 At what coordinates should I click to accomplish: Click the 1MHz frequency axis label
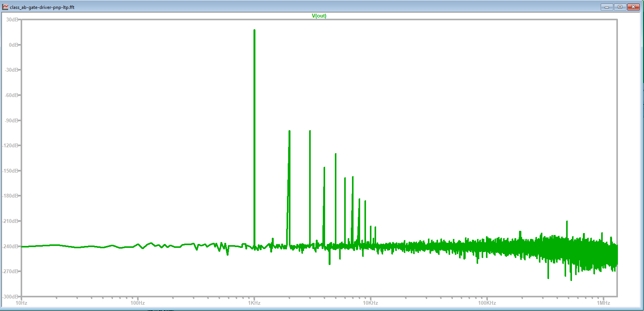[x=604, y=303]
